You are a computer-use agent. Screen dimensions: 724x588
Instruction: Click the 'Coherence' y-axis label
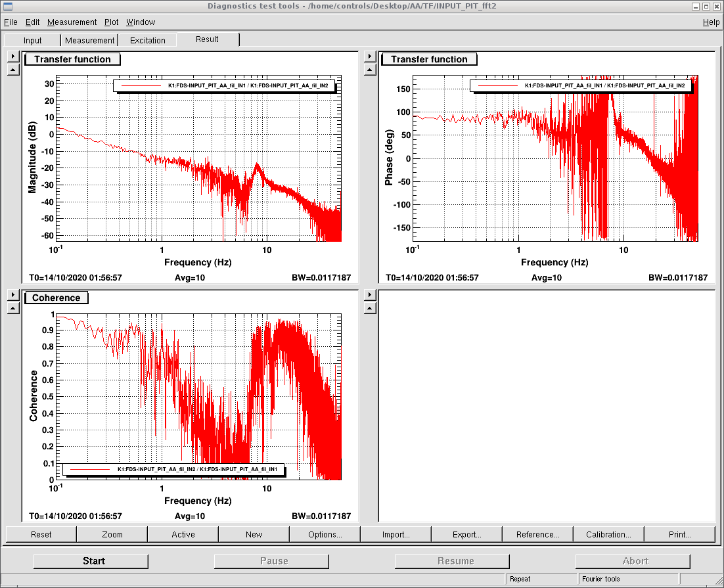point(34,396)
